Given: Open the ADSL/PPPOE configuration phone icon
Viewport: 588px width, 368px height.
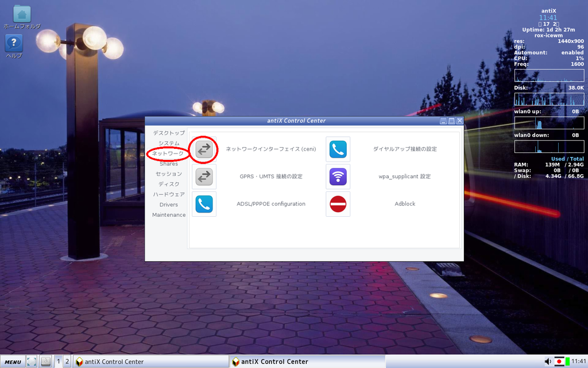Looking at the screenshot, I should pos(204,204).
